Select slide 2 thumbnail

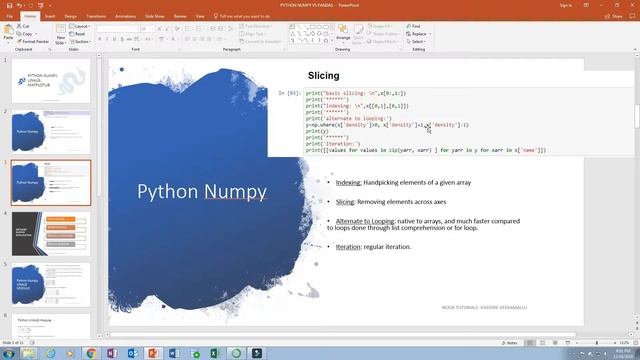(51, 131)
